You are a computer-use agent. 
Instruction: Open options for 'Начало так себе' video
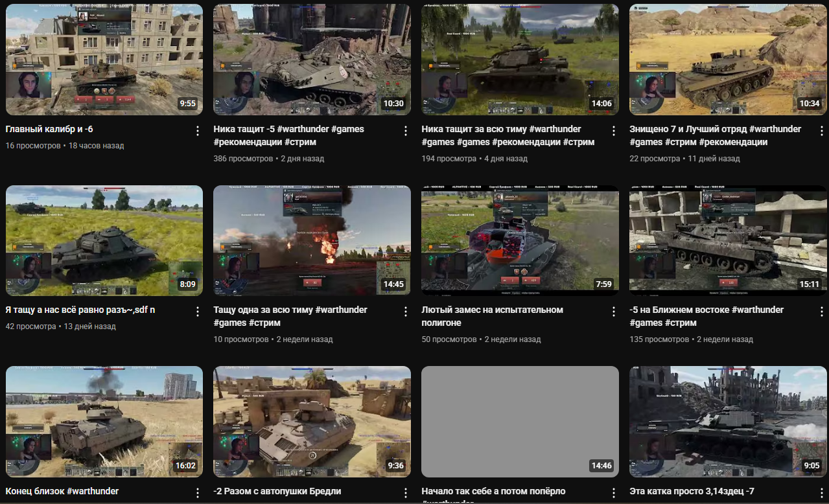coord(614,493)
